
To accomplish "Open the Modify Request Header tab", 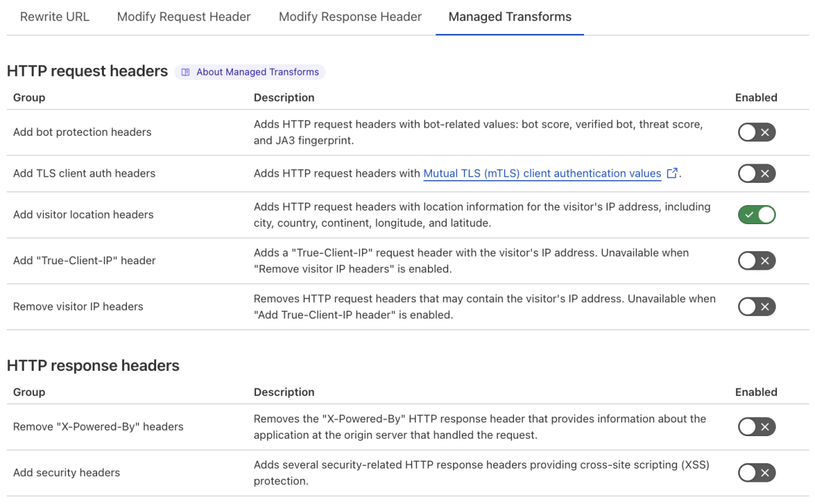I will 183,16.
